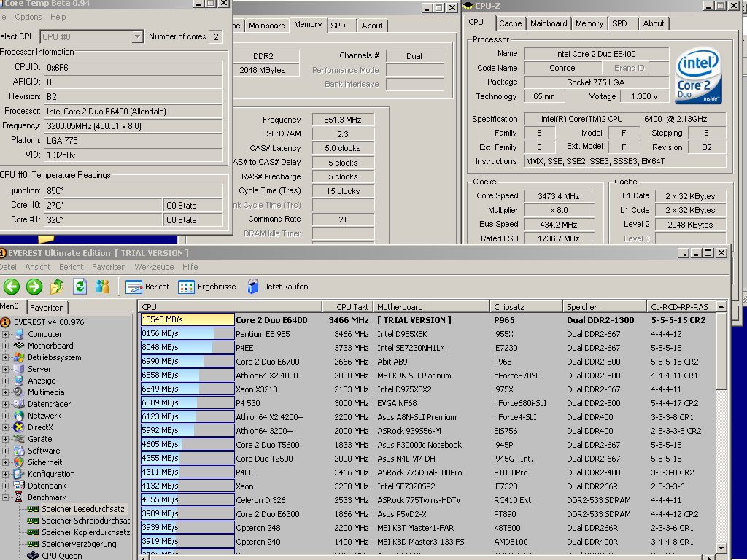Viewport: 747px width, 560px height.
Task: Show Ergebnisse results from the toolbar
Action: pyautogui.click(x=206, y=287)
